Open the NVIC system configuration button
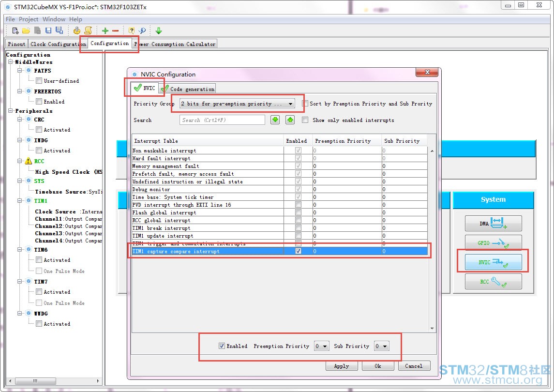554x392 pixels. (493, 262)
